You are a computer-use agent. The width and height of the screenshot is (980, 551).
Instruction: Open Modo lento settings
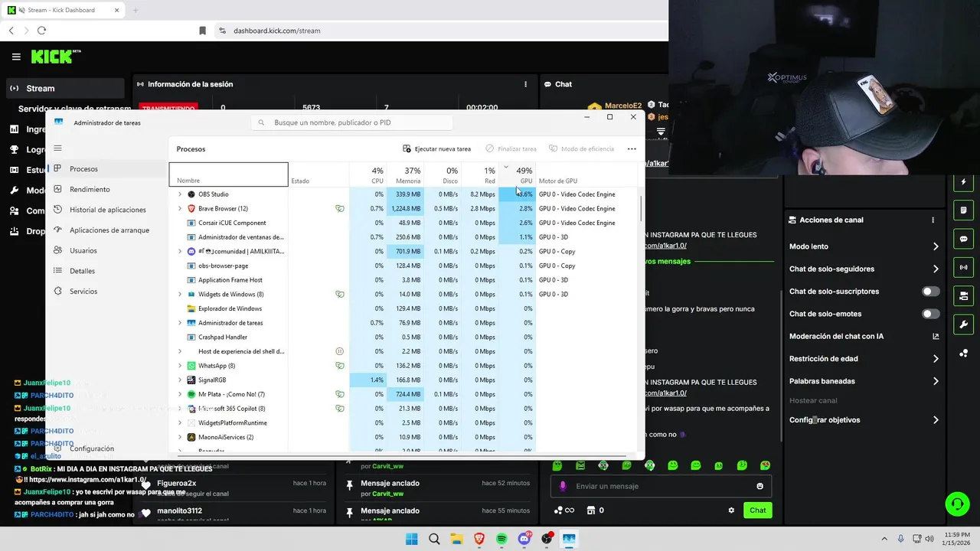(x=864, y=246)
